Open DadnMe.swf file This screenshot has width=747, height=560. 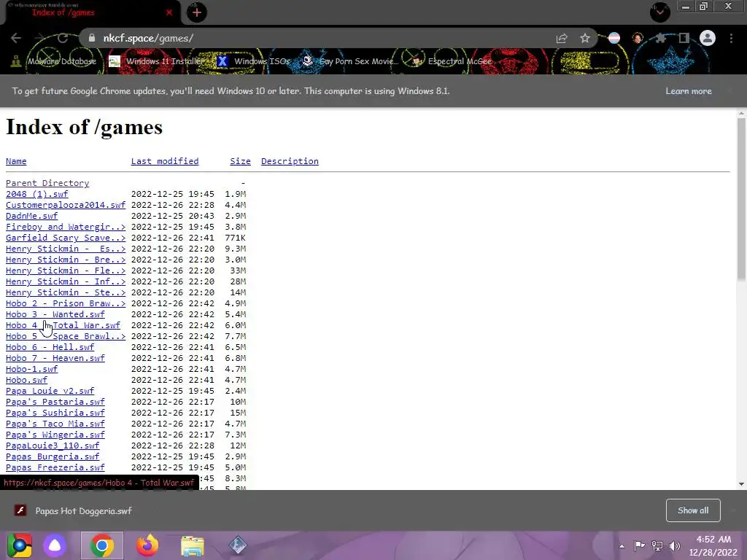[x=31, y=216]
